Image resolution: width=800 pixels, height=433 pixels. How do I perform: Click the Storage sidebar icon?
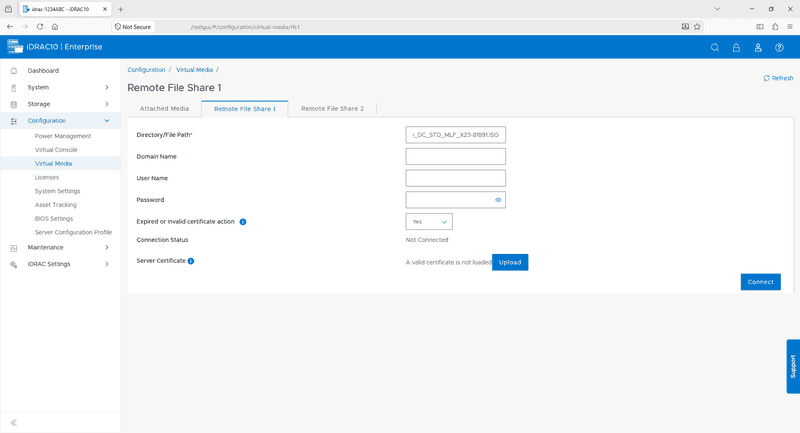pyautogui.click(x=14, y=104)
